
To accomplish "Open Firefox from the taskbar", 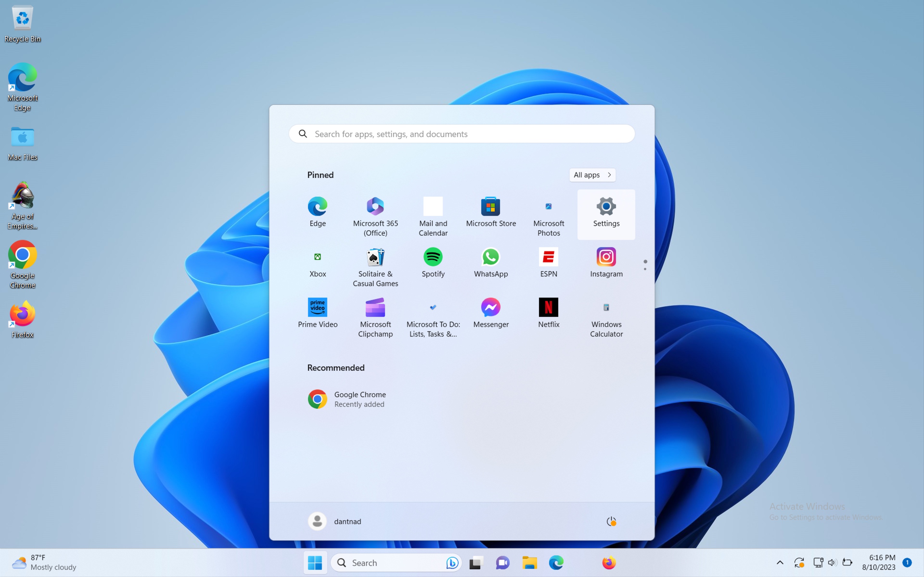I will pyautogui.click(x=609, y=563).
